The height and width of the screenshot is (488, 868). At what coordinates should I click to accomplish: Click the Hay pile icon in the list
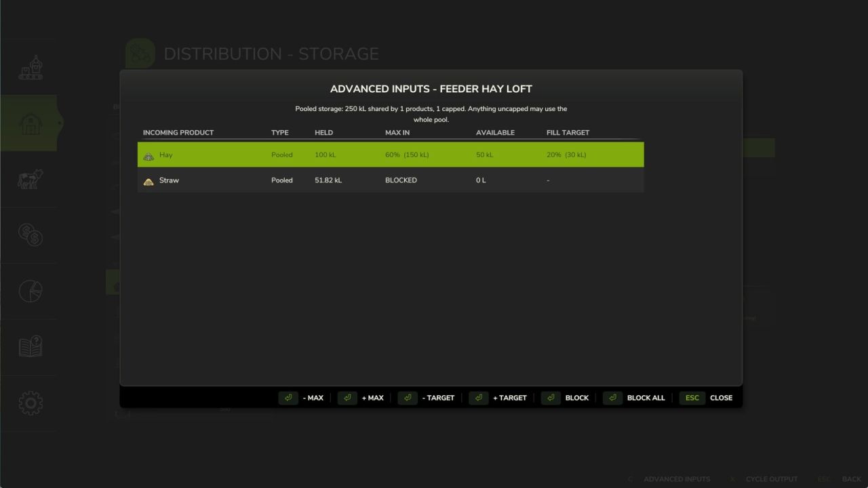point(149,155)
